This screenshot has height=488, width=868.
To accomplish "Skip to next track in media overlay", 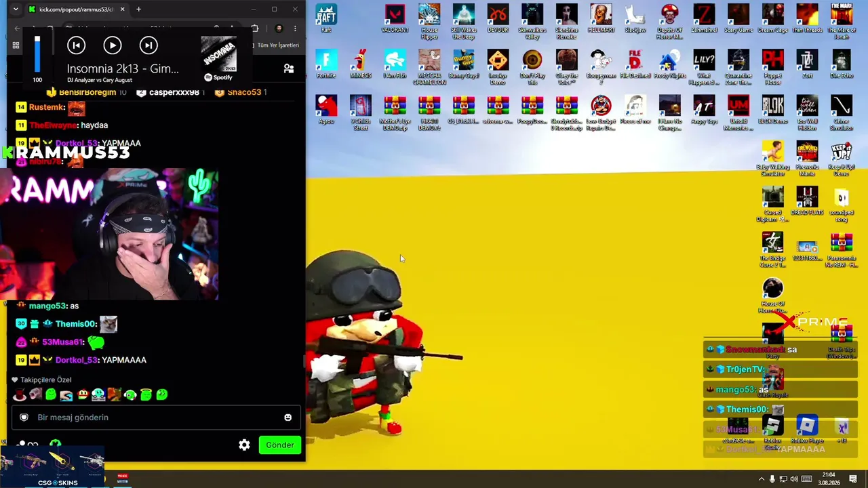I will (x=149, y=45).
